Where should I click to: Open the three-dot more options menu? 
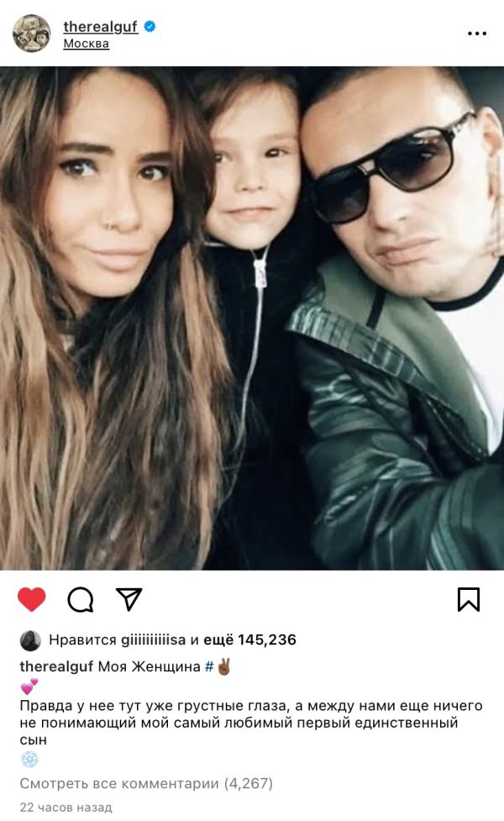[x=477, y=34]
